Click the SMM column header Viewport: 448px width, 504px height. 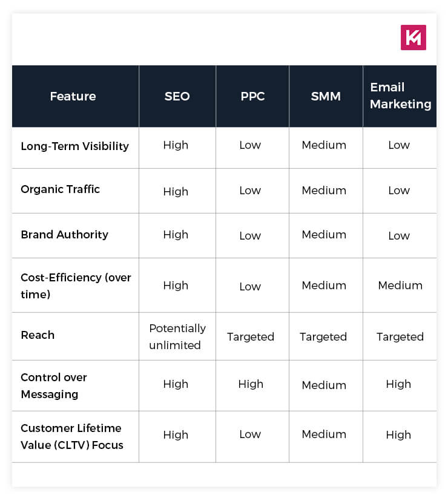pos(326,96)
